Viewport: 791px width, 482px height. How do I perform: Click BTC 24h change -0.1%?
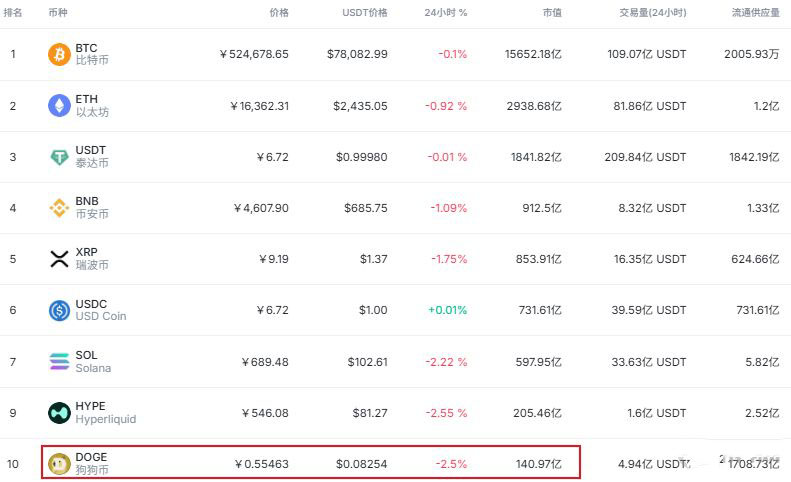tap(453, 54)
